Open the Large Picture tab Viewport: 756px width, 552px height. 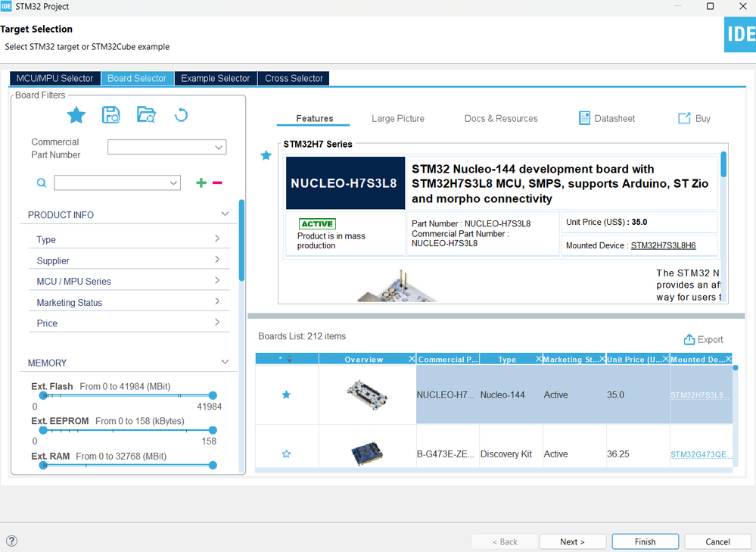click(x=398, y=118)
